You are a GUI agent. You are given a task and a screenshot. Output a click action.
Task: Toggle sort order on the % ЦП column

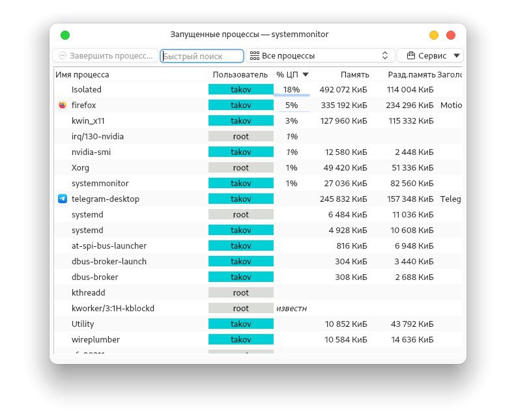click(x=292, y=74)
